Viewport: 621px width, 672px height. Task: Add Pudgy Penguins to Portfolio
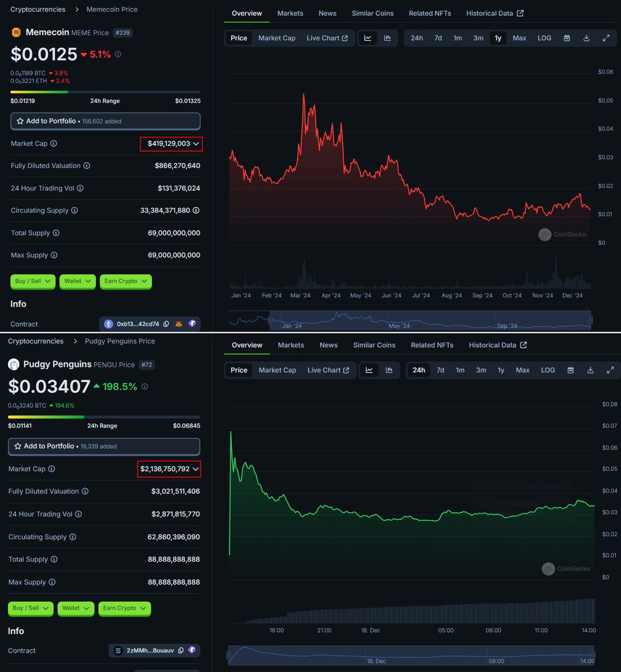(104, 446)
